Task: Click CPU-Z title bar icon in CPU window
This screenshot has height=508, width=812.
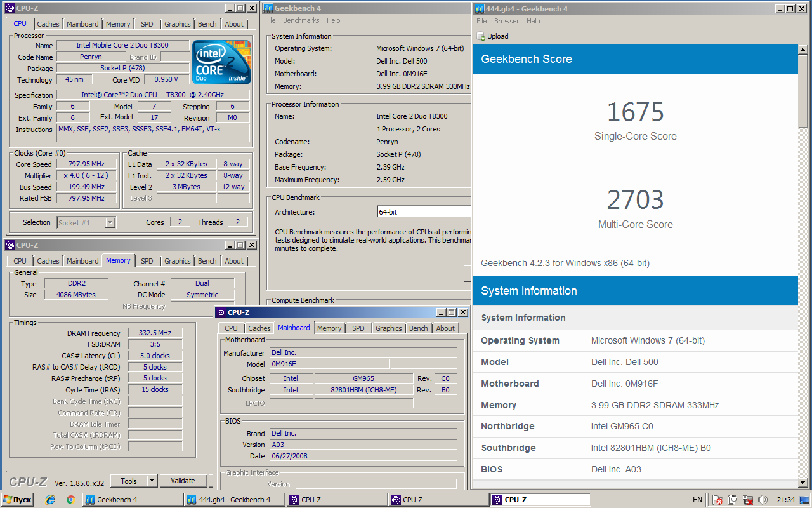Action: pyautogui.click(x=10, y=8)
